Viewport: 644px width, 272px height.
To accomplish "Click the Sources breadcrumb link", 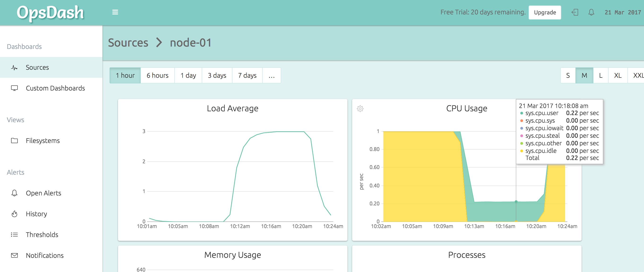I will tap(128, 43).
